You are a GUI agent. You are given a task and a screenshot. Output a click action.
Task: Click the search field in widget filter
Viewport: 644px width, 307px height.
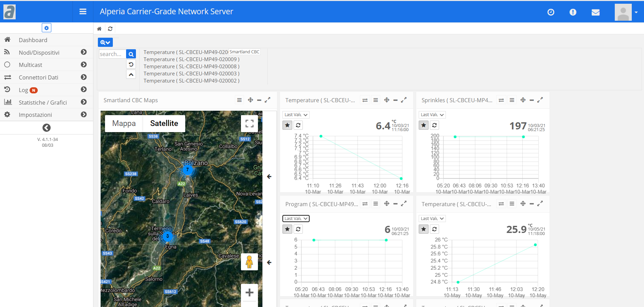(112, 54)
